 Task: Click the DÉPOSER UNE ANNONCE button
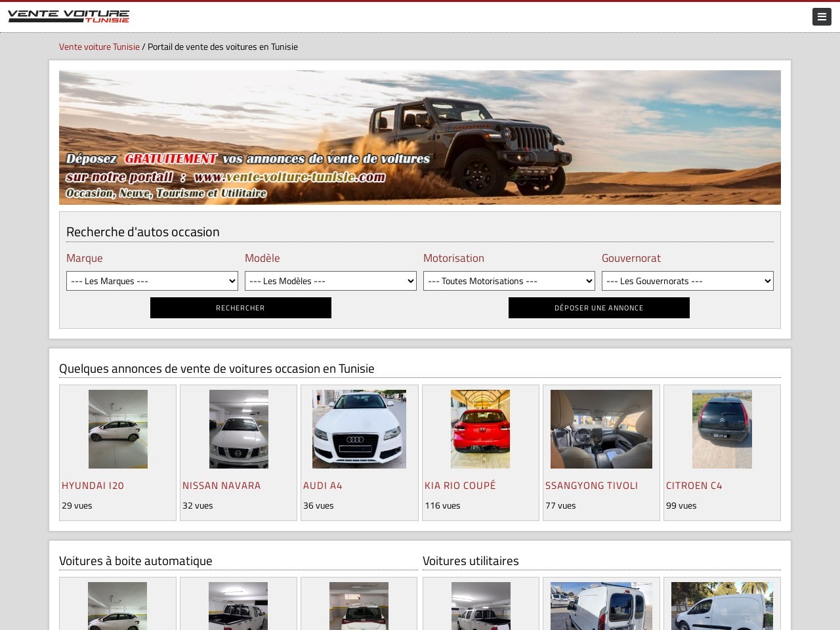599,308
